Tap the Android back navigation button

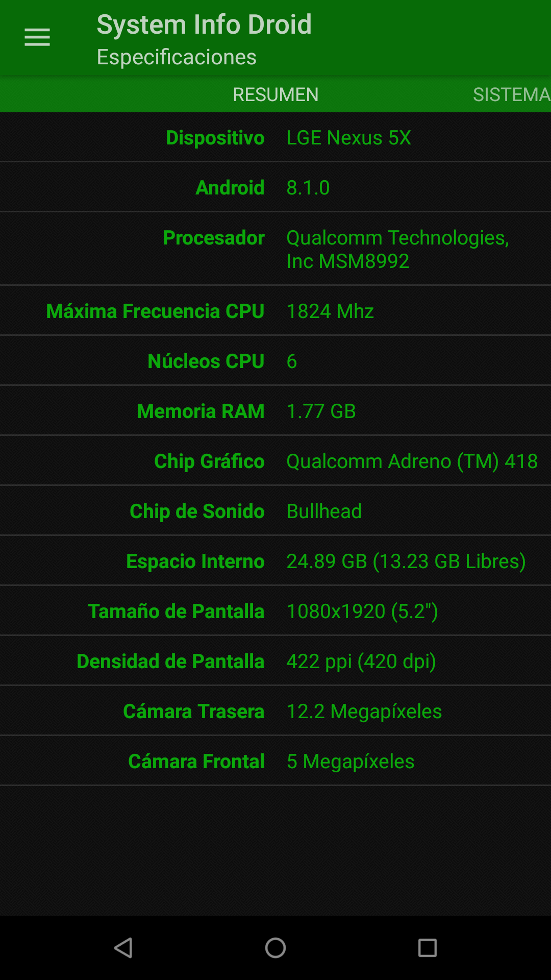pyautogui.click(x=123, y=948)
